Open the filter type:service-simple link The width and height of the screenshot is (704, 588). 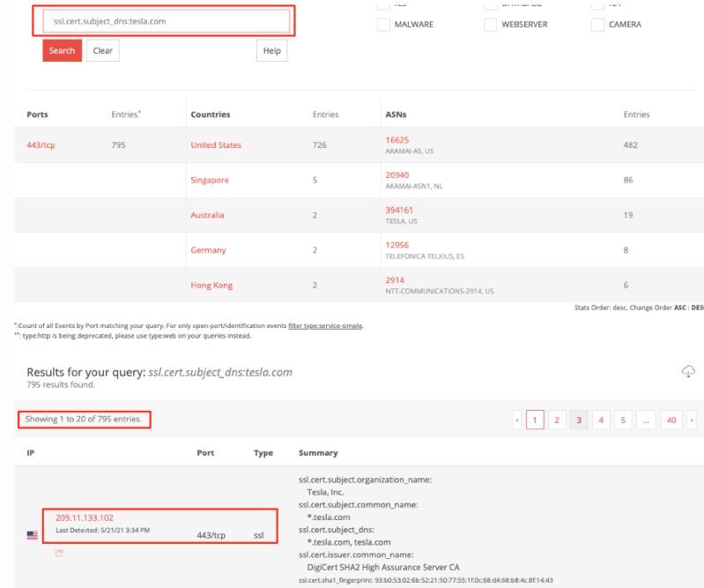tap(325, 325)
